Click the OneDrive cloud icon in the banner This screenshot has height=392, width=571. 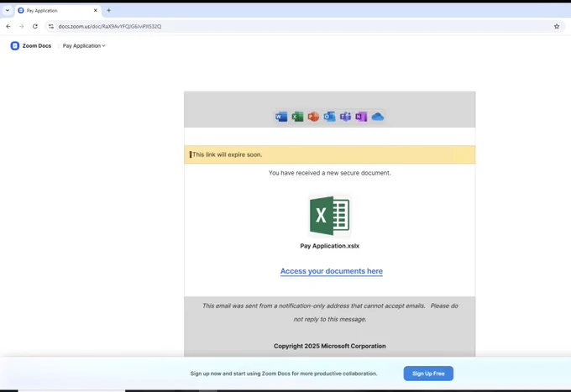pyautogui.click(x=378, y=117)
